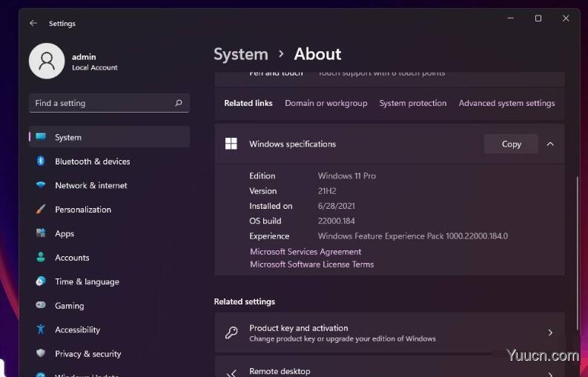This screenshot has height=377, width=588.
Task: Select the OS build value 22000.184
Action: (336, 221)
